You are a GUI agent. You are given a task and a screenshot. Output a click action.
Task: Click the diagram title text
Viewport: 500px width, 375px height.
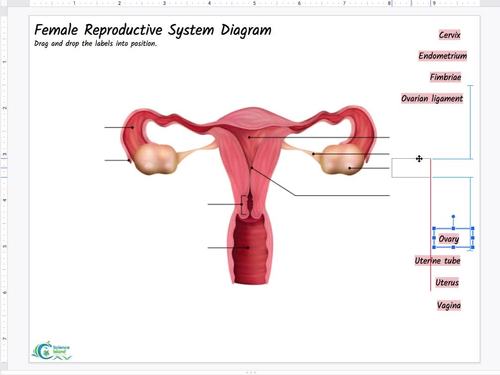pyautogui.click(x=153, y=30)
